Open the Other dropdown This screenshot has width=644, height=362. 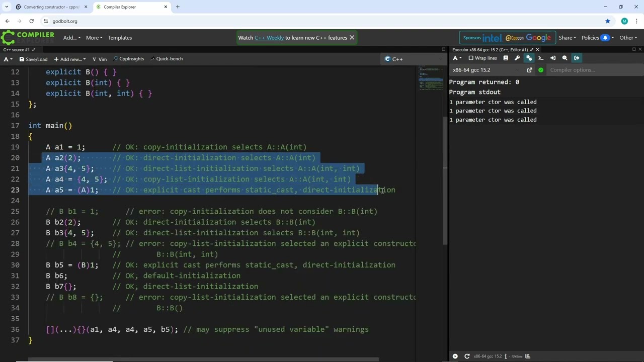(628, 38)
